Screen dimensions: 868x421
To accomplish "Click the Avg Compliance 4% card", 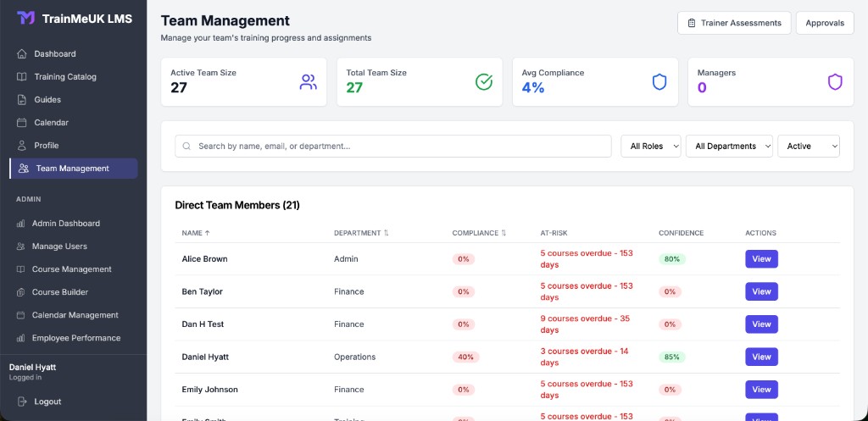I will (x=595, y=82).
